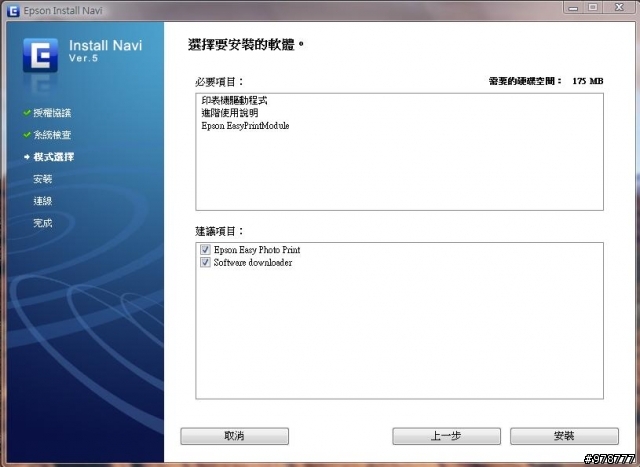The width and height of the screenshot is (640, 467).
Task: Click the green checkmark beside 授權協議
Action: tap(27, 112)
